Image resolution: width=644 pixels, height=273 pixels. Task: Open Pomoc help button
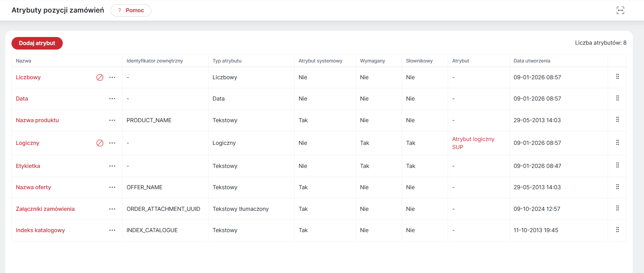131,10
